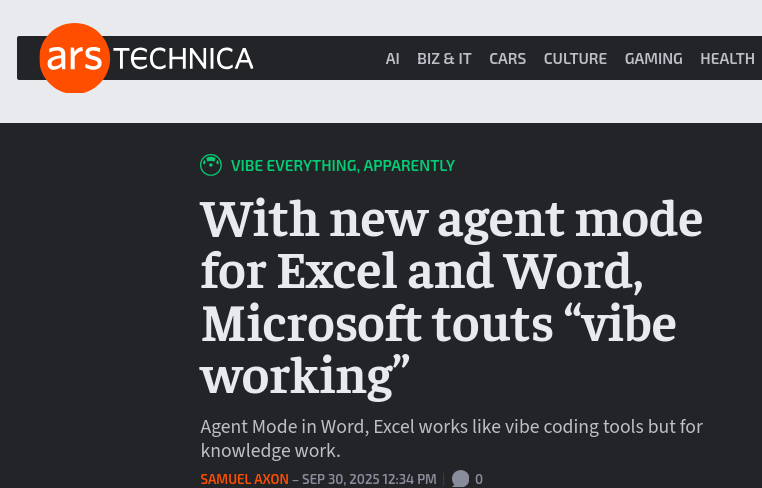Open comments via the speech bubble icon
The width and height of the screenshot is (762, 488).
coord(460,479)
